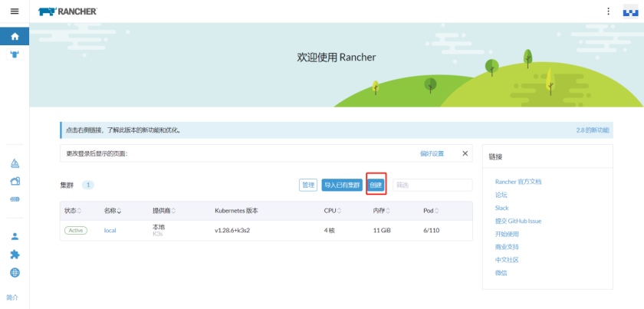Viewport: 644px width, 309px height.
Task: Click the 创建 cluster button
Action: (376, 186)
